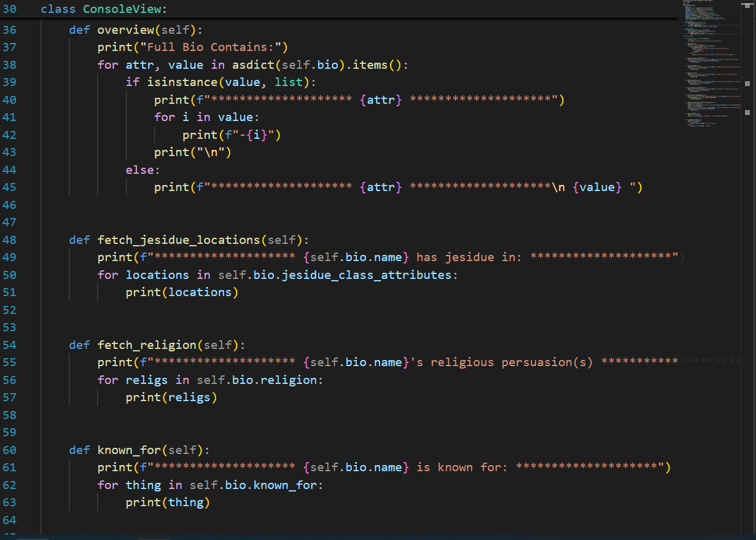
Task: Click the {value} placeholder on line 45
Action: pos(597,187)
